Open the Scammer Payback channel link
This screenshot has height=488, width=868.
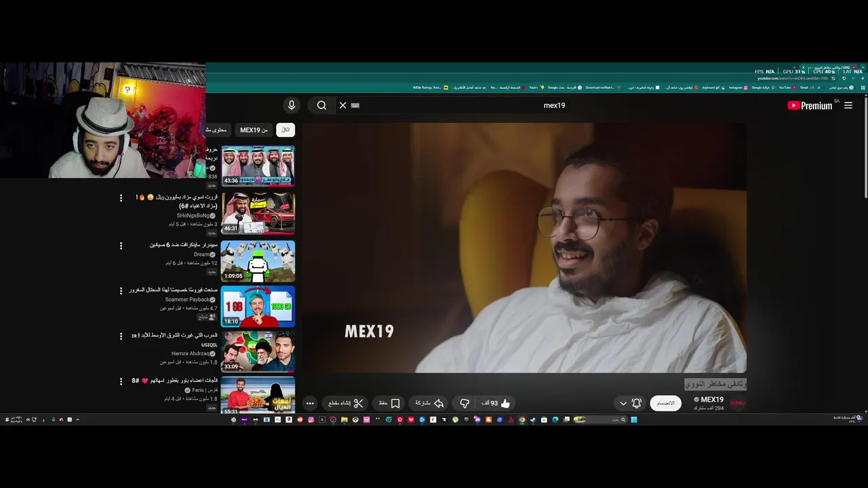[x=187, y=300]
